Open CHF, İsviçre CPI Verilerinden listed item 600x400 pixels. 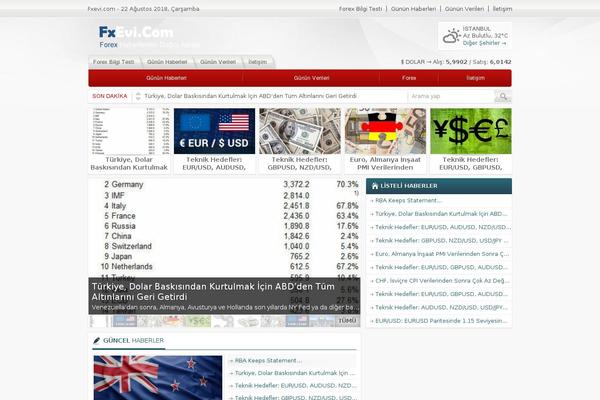[440, 281]
